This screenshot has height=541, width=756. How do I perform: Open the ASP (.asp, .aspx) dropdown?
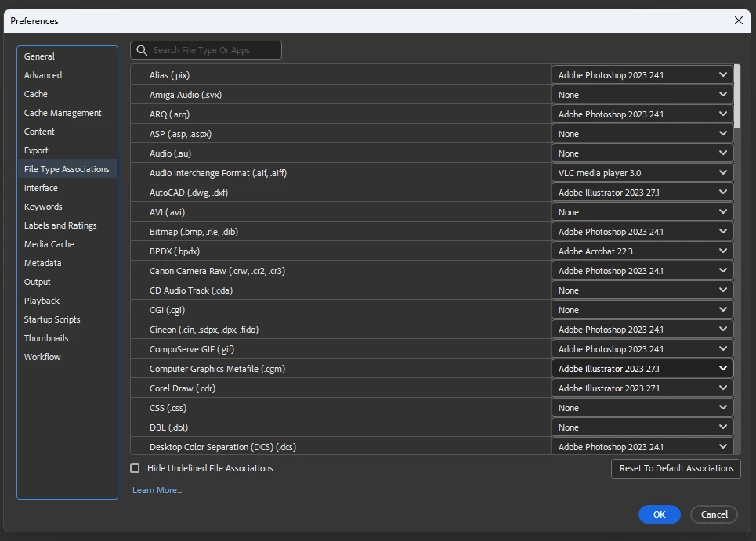pos(642,133)
